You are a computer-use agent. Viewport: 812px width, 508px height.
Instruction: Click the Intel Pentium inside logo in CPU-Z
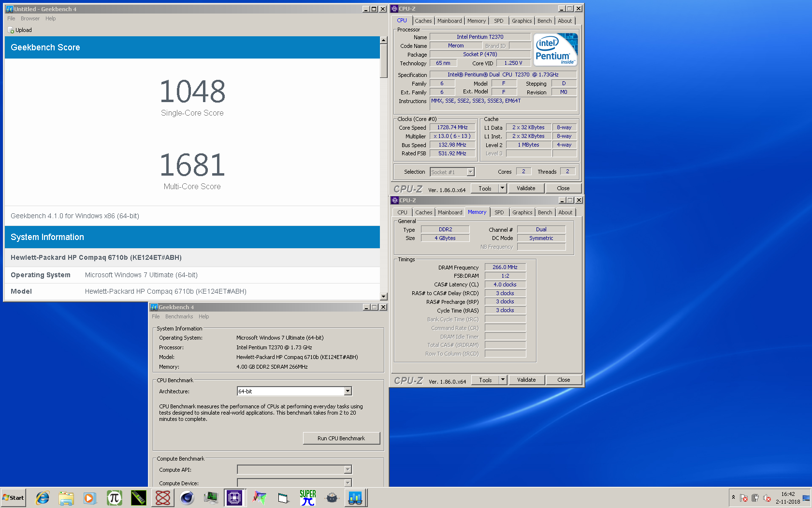(x=556, y=49)
